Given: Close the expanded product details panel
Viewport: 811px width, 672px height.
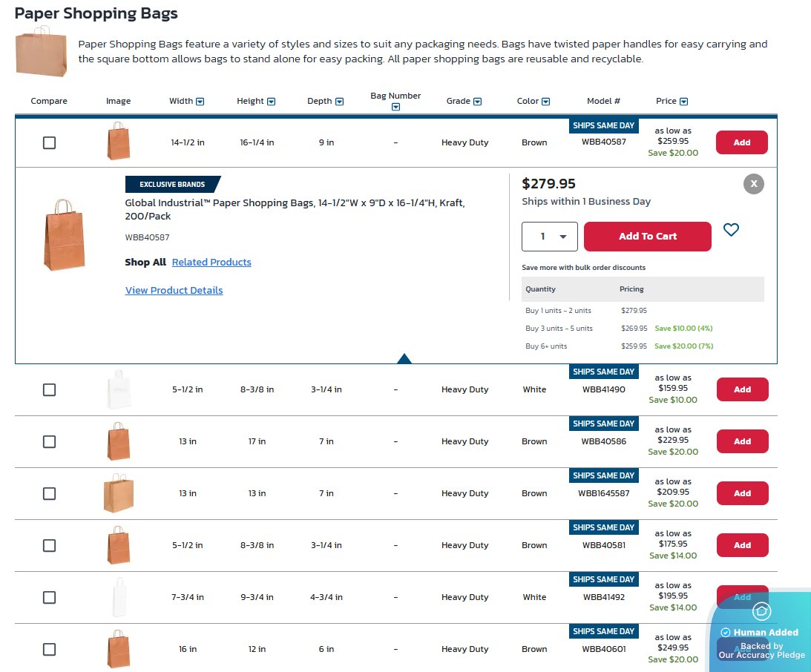Looking at the screenshot, I should point(753,184).
